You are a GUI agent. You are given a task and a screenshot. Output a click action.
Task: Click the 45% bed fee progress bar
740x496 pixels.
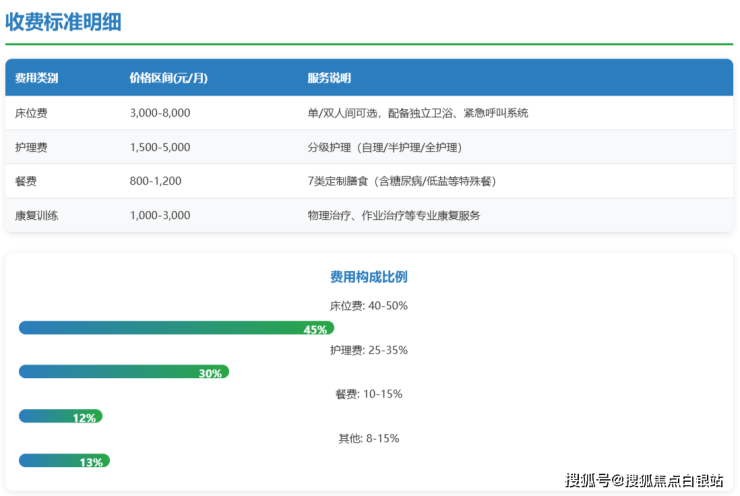pyautogui.click(x=176, y=328)
